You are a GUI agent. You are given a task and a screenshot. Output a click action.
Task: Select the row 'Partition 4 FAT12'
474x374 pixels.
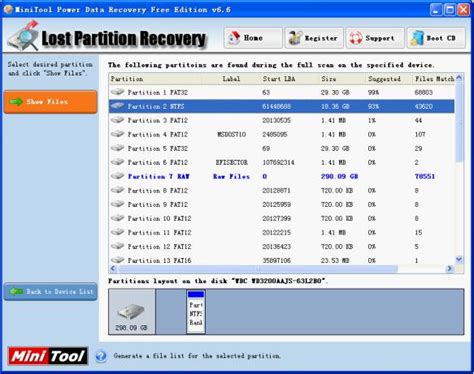click(282, 134)
